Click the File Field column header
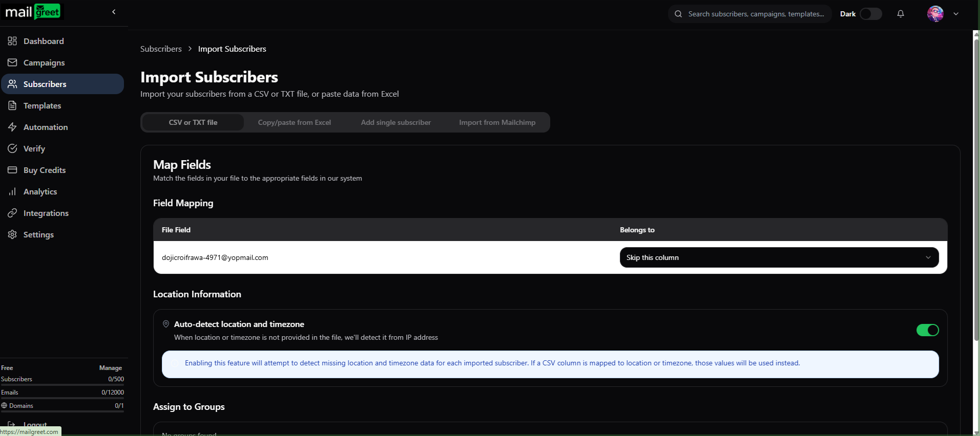Screen dimensions: 980x436 coord(176,230)
